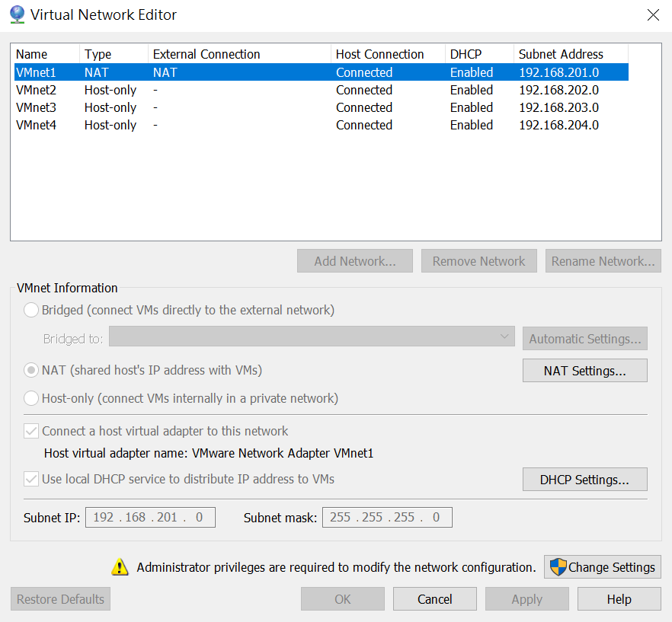Image resolution: width=672 pixels, height=622 pixels.
Task: Click subnet address 192.168.204.0 cell
Action: tap(559, 125)
